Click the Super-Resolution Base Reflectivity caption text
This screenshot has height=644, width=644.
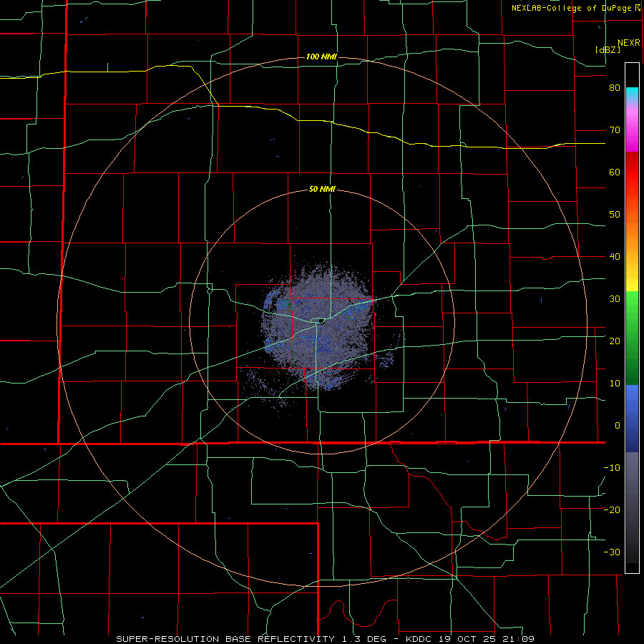pyautogui.click(x=225, y=639)
